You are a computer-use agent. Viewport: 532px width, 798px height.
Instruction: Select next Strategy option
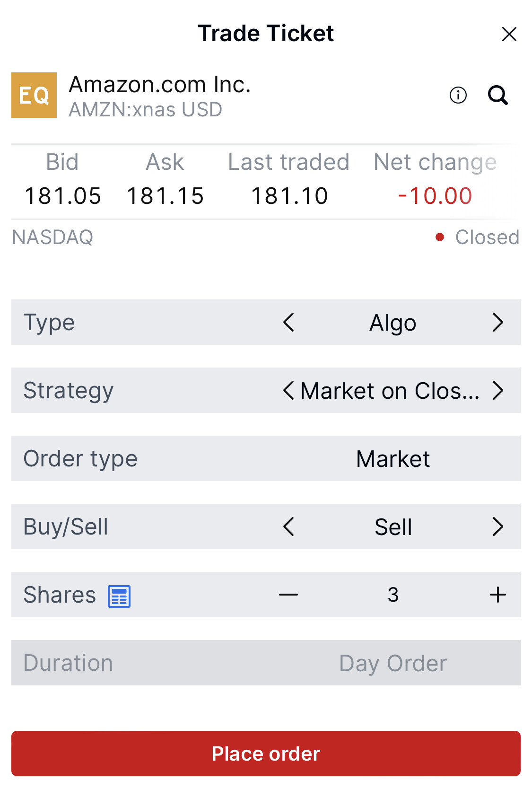coord(497,391)
